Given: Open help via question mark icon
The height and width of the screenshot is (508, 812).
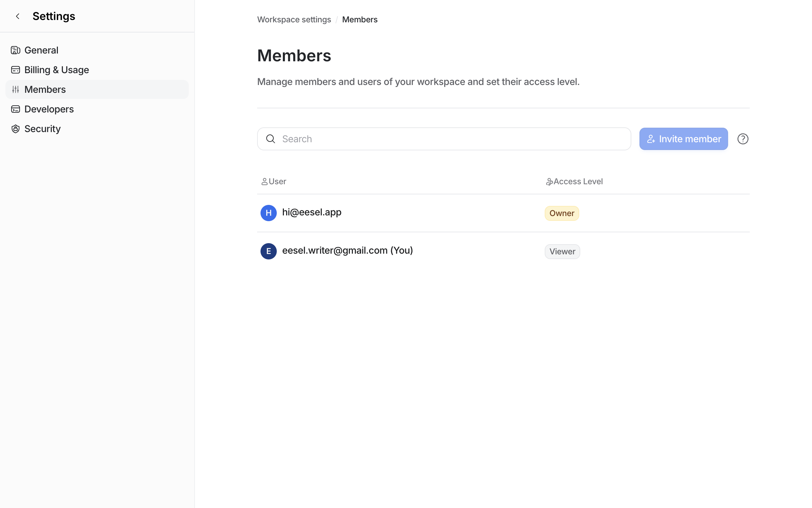Looking at the screenshot, I should 743,139.
